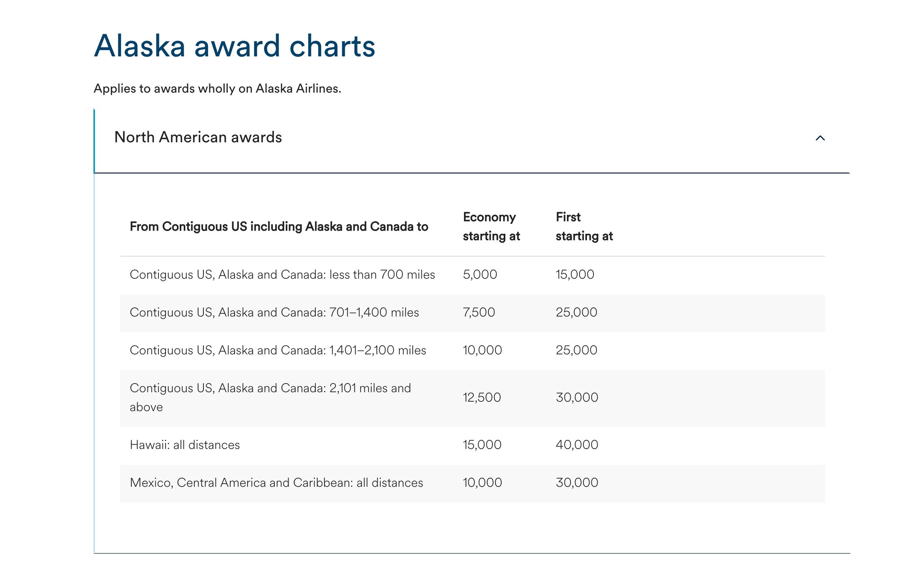
Task: Click the 15,000 First value for under 700 miles
Action: point(575,274)
